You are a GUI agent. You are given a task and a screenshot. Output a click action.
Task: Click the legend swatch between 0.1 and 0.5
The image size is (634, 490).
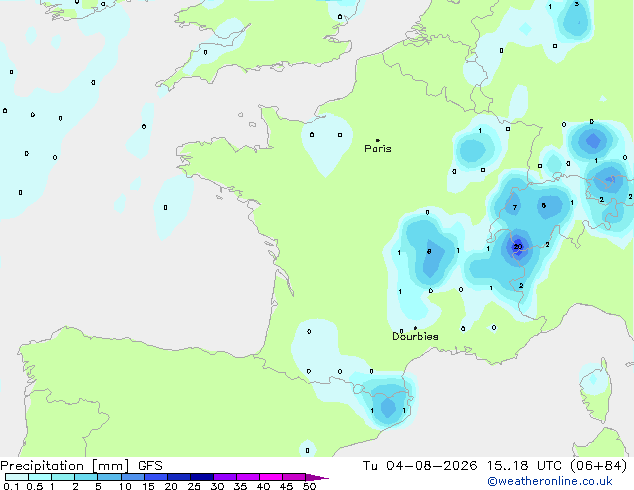point(17,477)
